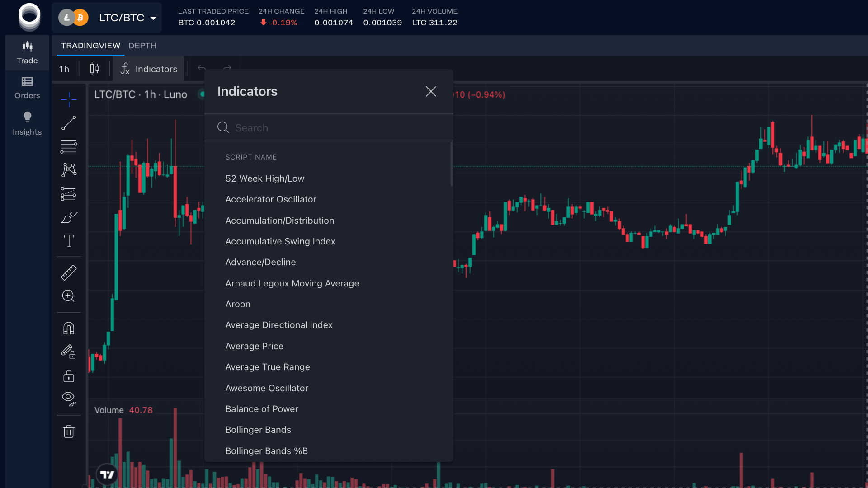Add the Accumulative Swing Index indicator
The height and width of the screenshot is (488, 868).
coord(328,241)
